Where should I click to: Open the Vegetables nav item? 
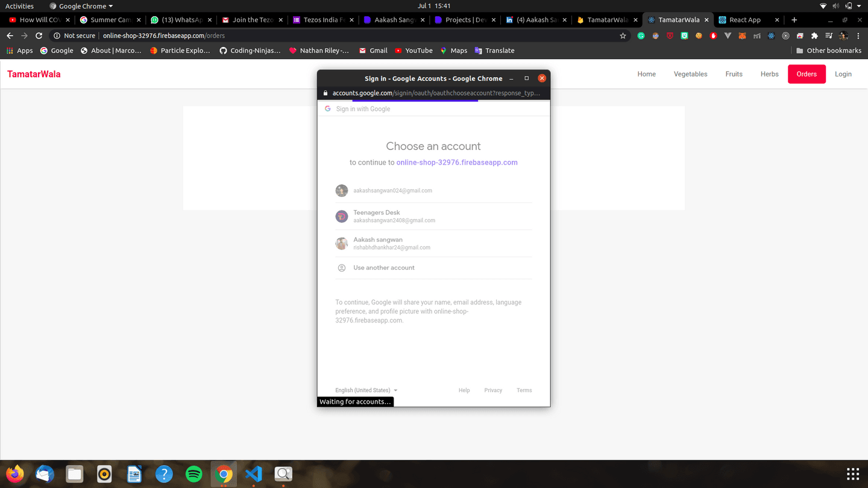tap(690, 74)
